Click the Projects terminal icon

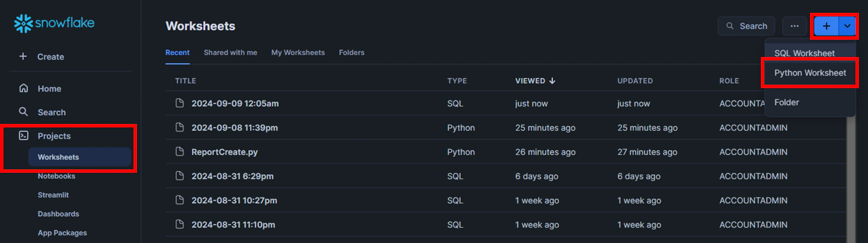(x=23, y=136)
